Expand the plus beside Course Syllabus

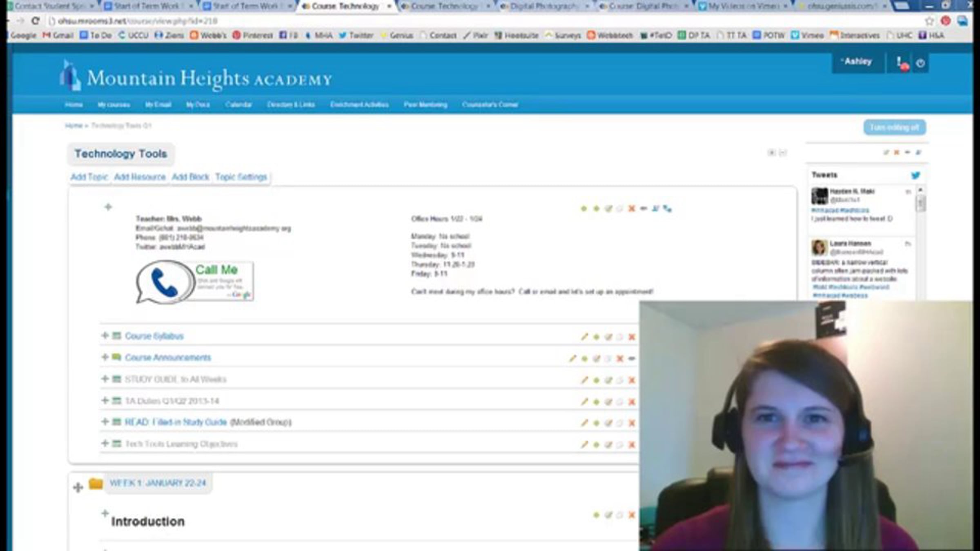(105, 335)
